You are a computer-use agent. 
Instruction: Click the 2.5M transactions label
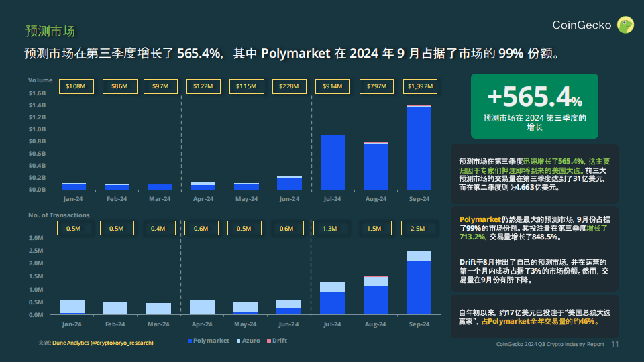coord(418,228)
